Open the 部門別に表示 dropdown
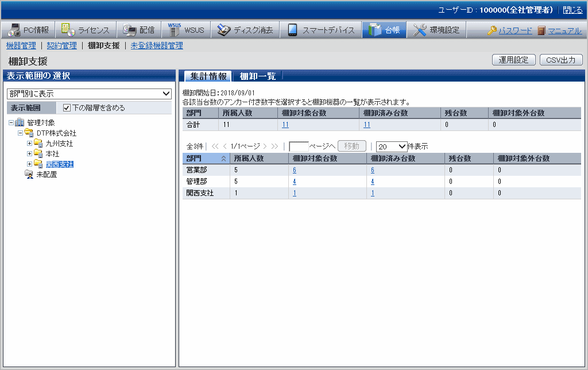The image size is (588, 370). [x=89, y=93]
